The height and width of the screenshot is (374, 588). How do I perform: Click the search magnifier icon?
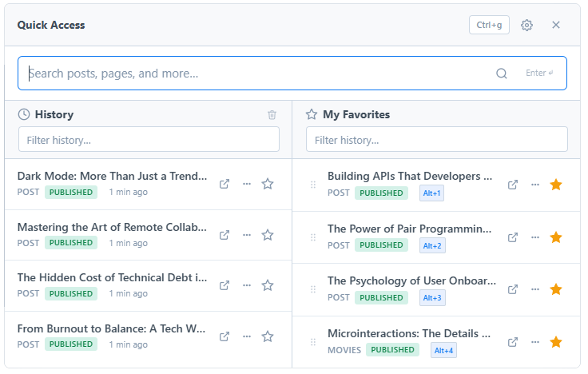point(502,74)
